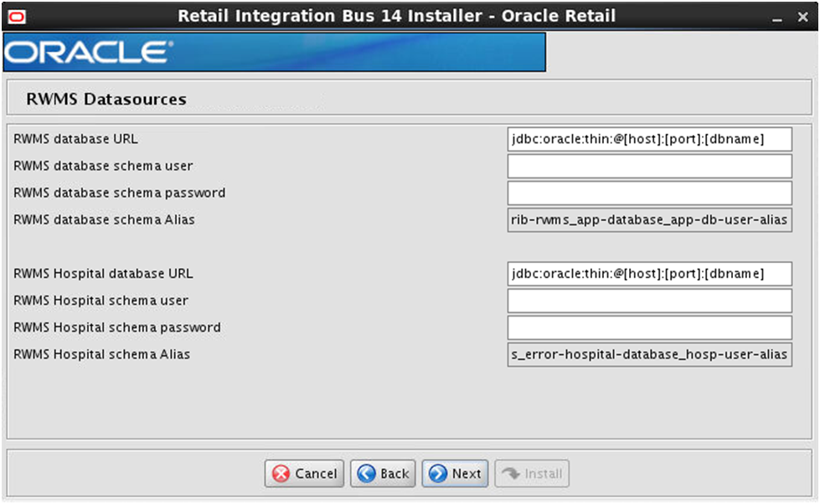
Task: Click the blue left-arrow icon on Back
Action: (x=366, y=474)
